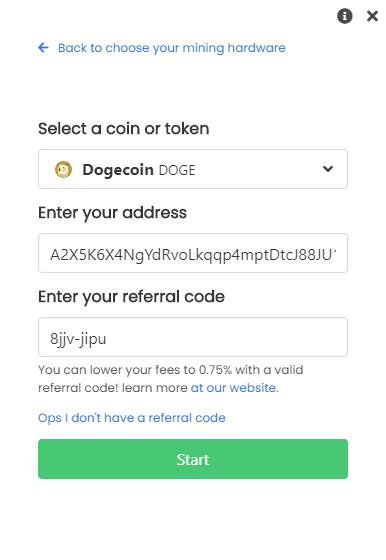Click the 8jjv-jipu referral code text
Screen dimensions: 386x560
[78, 339]
